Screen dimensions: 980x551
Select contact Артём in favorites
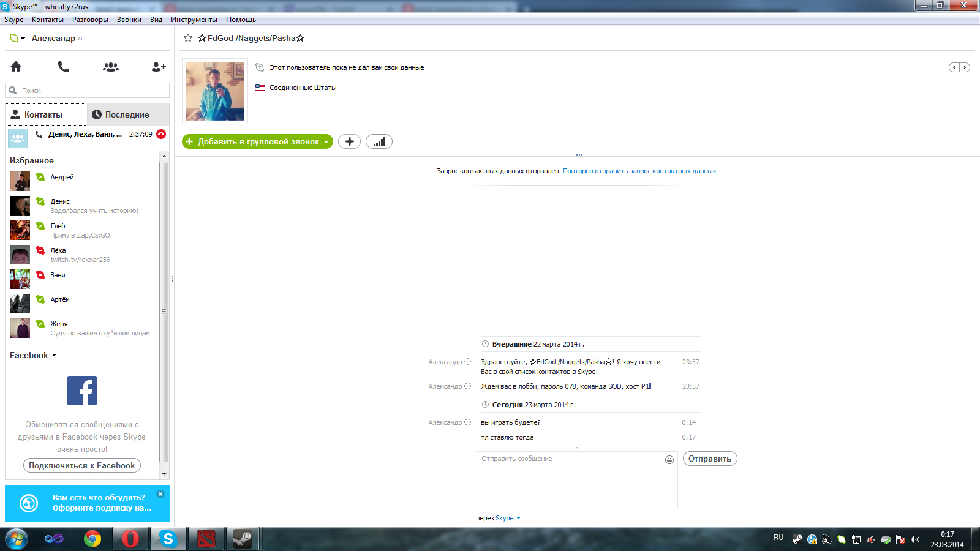[x=83, y=304]
